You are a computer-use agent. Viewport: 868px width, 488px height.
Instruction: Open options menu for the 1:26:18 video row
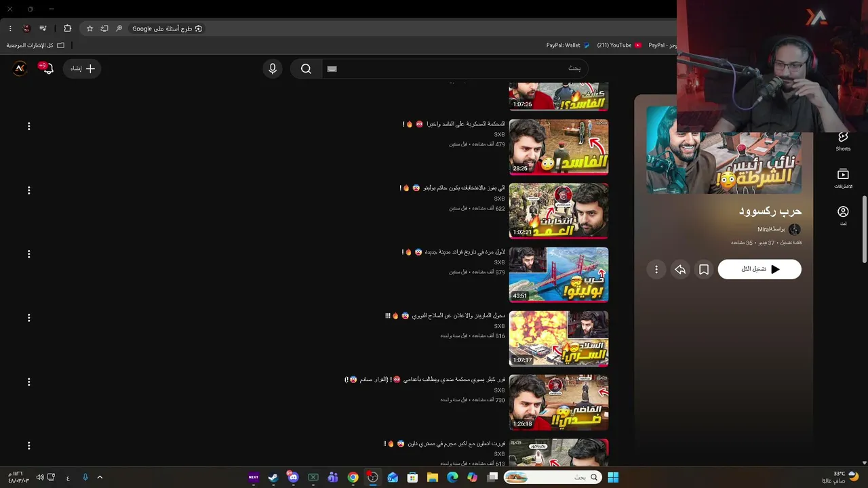coord(28,382)
